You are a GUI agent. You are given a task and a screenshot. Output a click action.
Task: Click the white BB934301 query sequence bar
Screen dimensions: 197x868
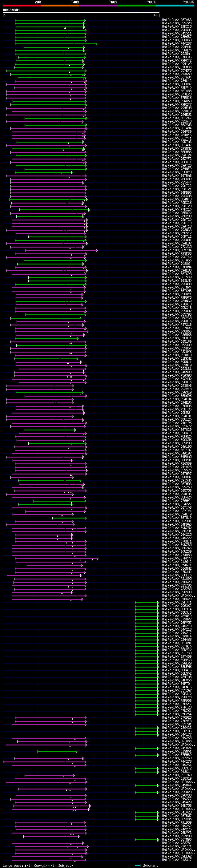tap(81, 13)
